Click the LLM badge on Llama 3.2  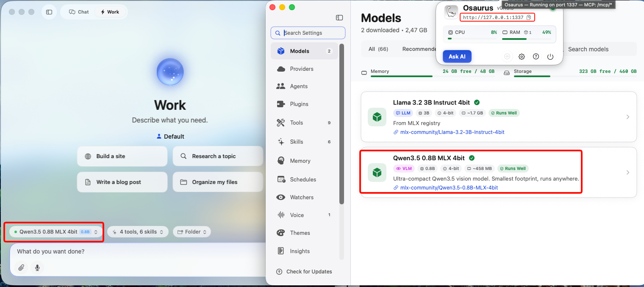pos(403,113)
